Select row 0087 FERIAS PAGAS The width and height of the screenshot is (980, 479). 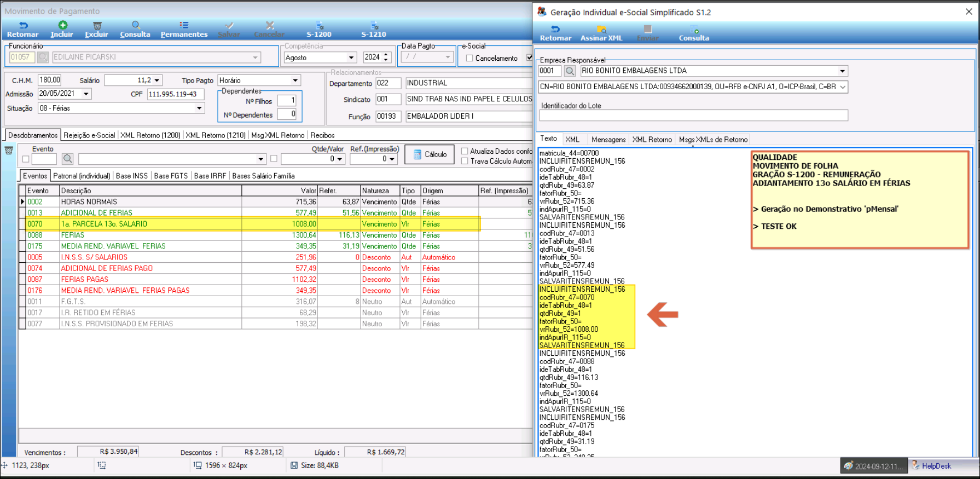(x=275, y=279)
